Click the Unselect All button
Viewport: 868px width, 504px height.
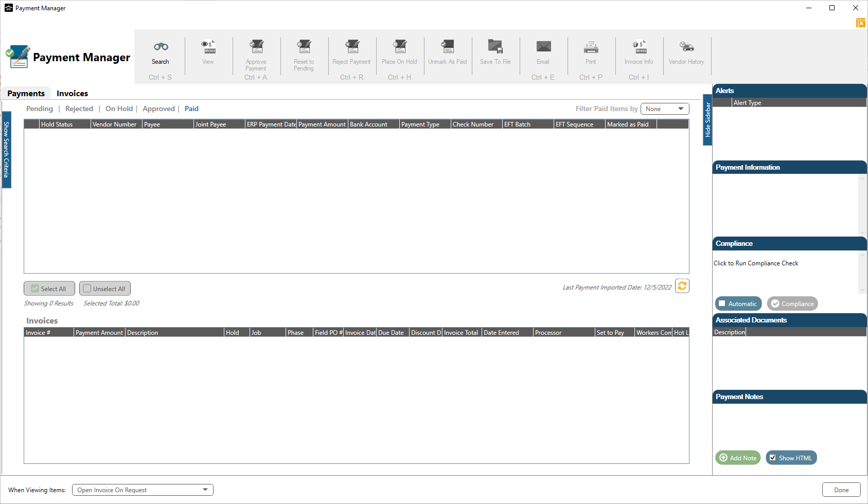coord(105,289)
